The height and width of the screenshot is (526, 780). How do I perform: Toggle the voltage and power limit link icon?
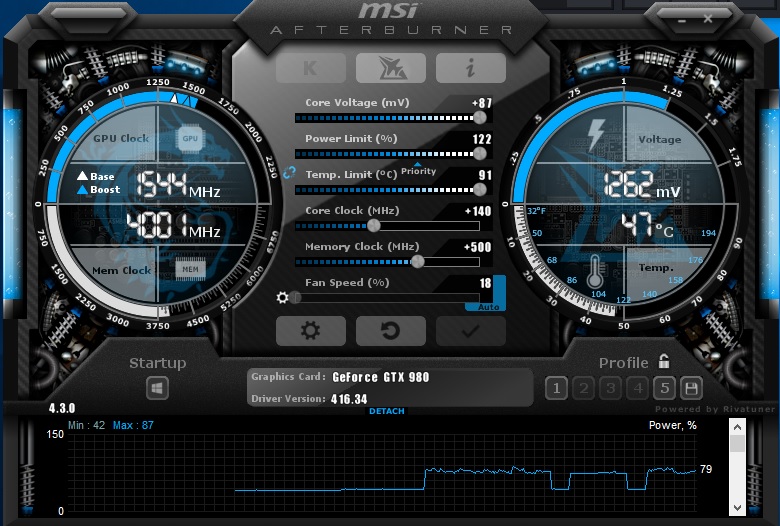289,173
